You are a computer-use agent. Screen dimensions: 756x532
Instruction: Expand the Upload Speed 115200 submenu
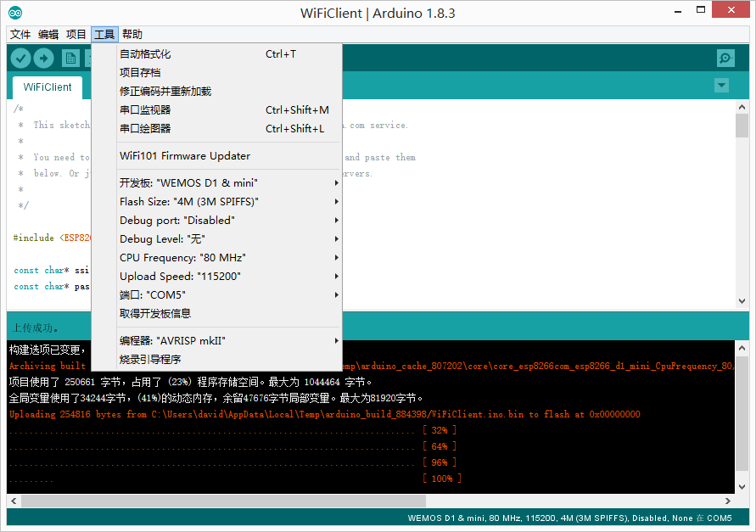coord(229,277)
